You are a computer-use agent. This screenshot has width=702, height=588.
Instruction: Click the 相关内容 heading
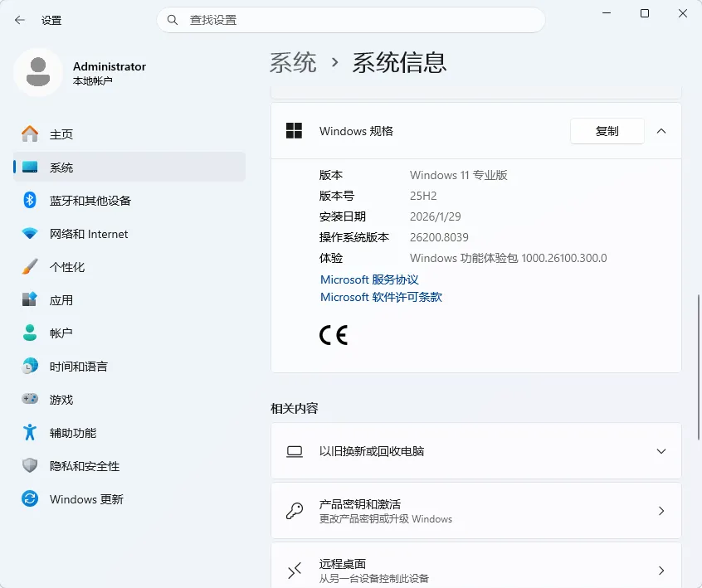tap(294, 408)
